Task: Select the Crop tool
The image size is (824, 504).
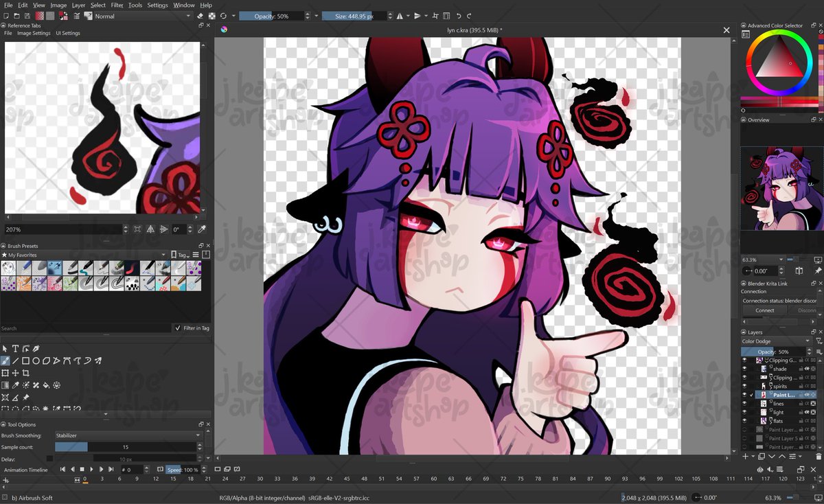Action: click(25, 373)
